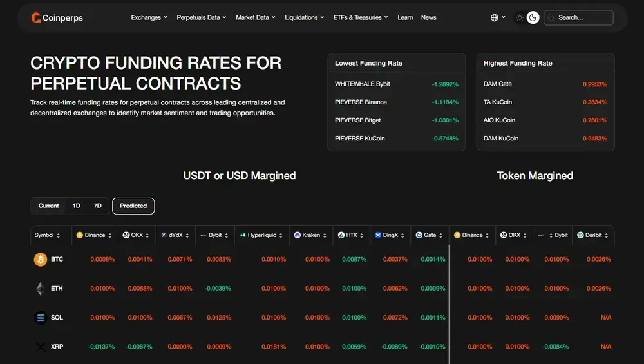Switch to light mode sun icon
Image resolution: width=644 pixels, height=364 pixels.
[520, 17]
